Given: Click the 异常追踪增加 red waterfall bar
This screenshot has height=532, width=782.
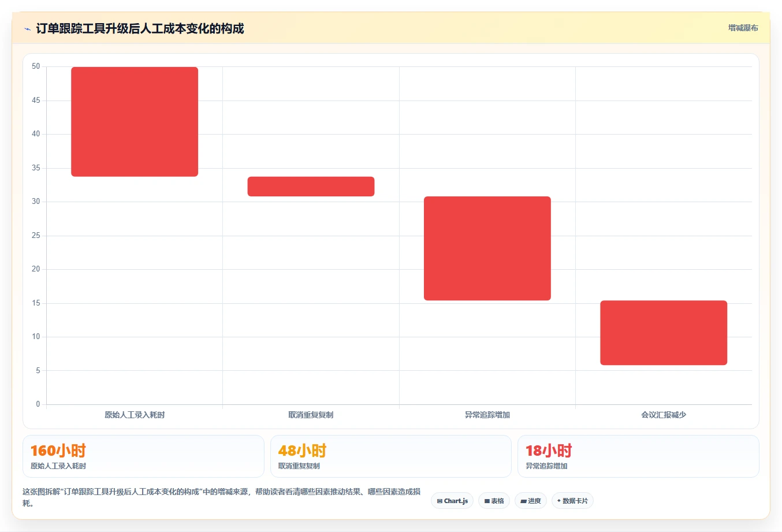Looking at the screenshot, I should click(x=487, y=248).
